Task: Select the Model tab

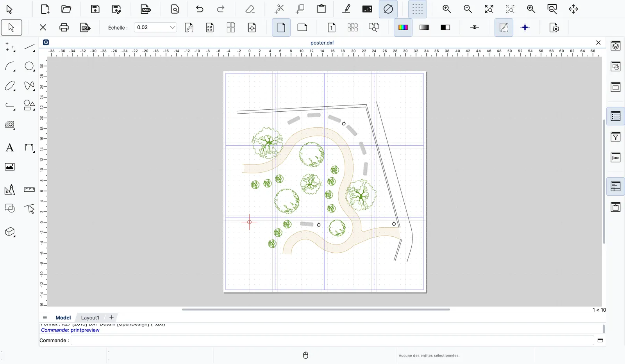Action: [63, 318]
